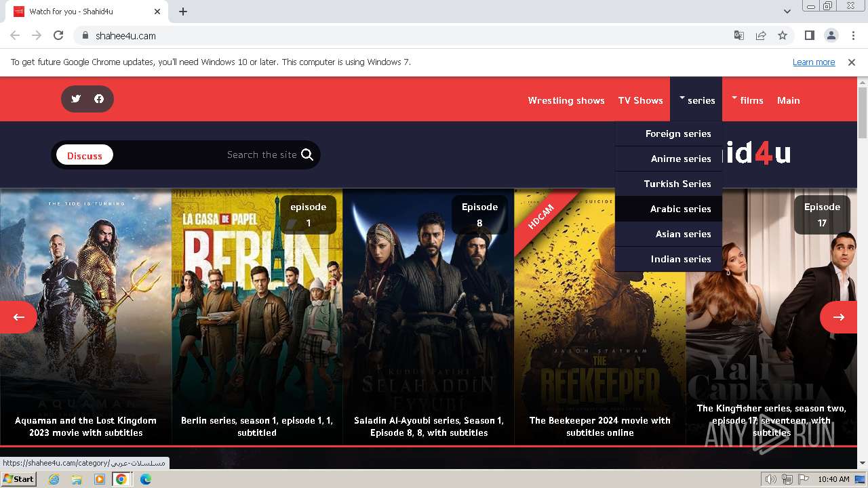Select Foreign series from menu
Screen dimensions: 868x488
(x=668, y=134)
